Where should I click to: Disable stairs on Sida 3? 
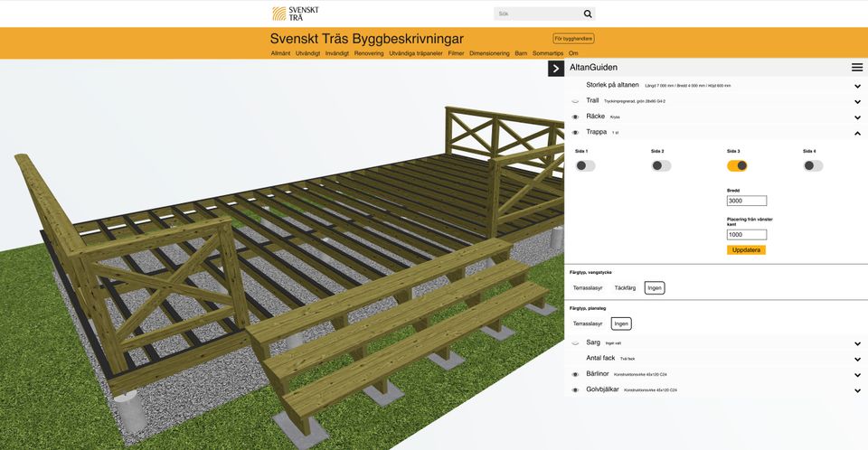(x=737, y=165)
